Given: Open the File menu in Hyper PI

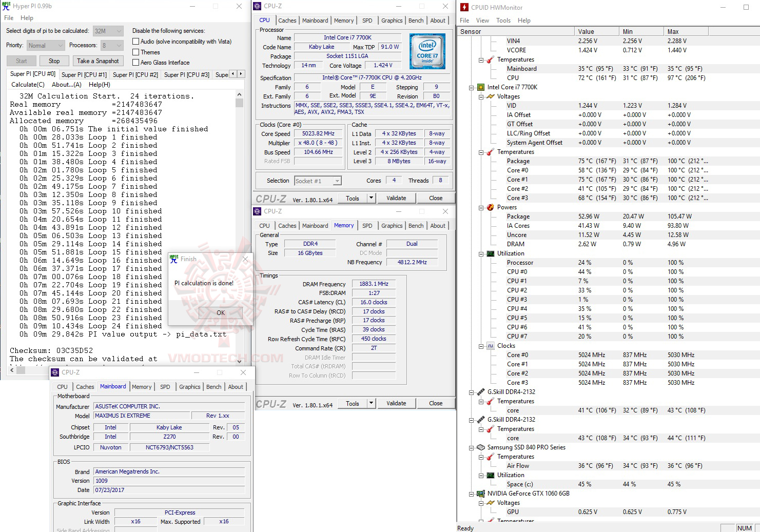Looking at the screenshot, I should (x=9, y=18).
